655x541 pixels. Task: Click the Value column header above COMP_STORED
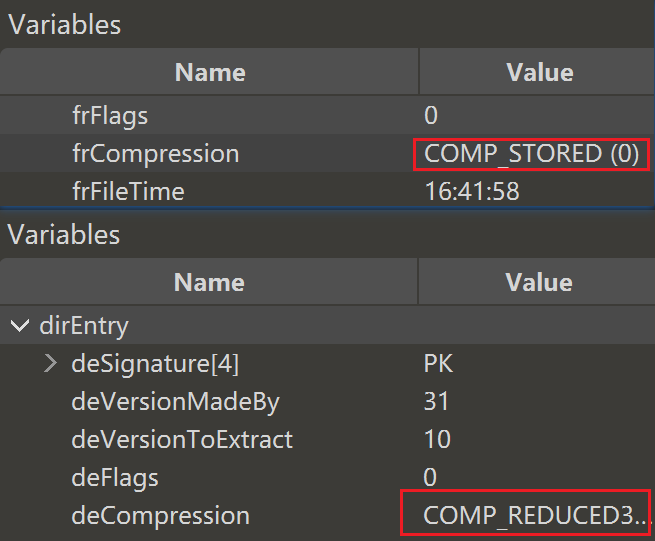[x=540, y=72]
